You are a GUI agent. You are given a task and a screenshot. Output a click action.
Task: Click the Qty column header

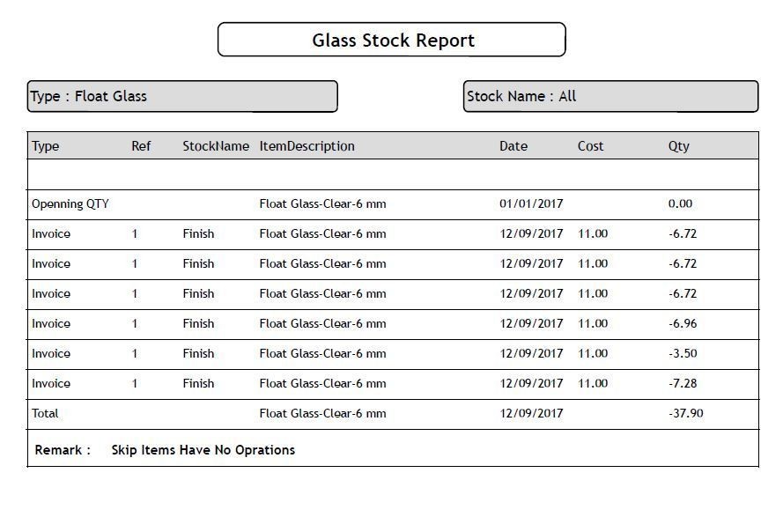coord(678,146)
